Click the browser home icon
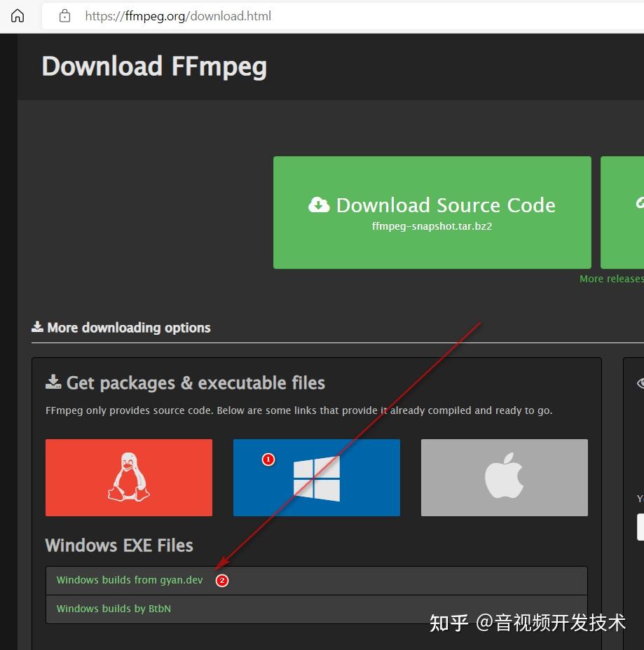 tap(17, 15)
